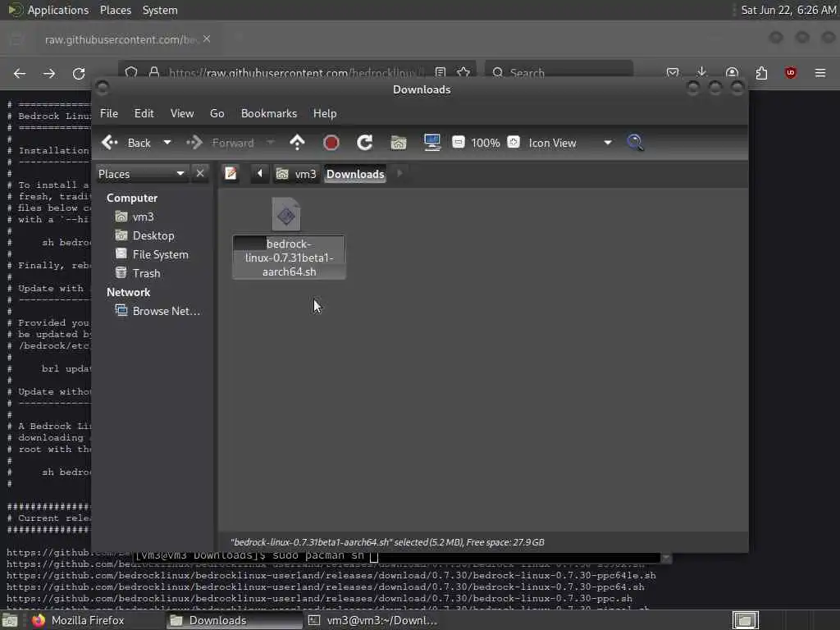Reload the Downloads folder view
The height and width of the screenshot is (630, 840).
[365, 143]
